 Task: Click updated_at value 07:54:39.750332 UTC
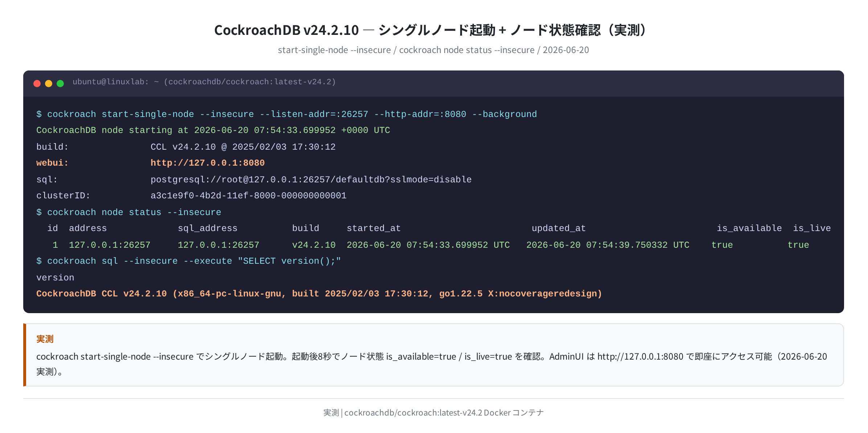[608, 245]
